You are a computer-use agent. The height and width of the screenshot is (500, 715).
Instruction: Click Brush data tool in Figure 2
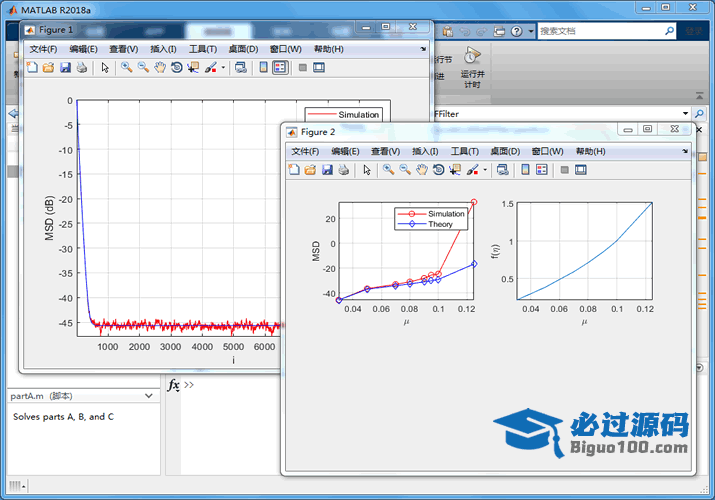[x=472, y=170]
